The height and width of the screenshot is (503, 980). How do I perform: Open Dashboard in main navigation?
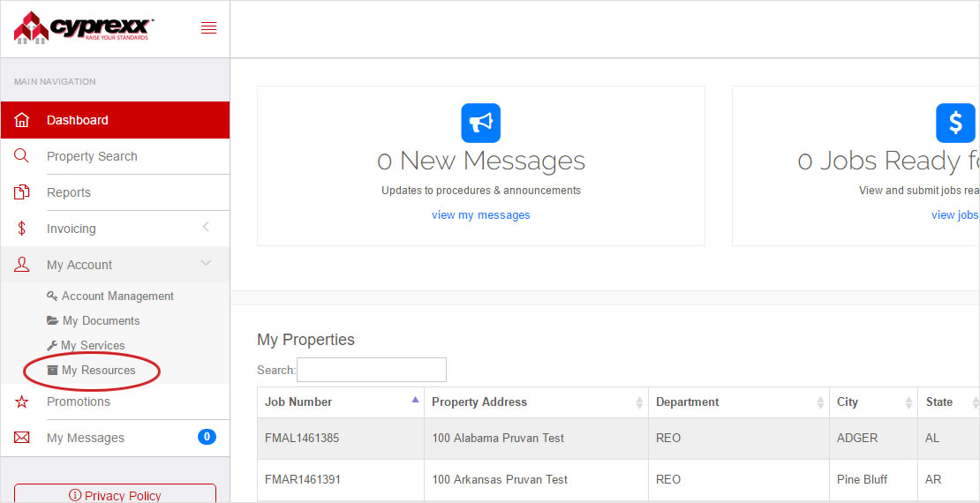click(78, 120)
